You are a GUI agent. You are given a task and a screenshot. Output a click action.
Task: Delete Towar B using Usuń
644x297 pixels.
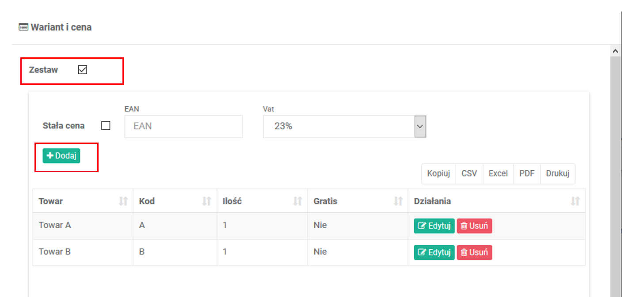click(474, 252)
